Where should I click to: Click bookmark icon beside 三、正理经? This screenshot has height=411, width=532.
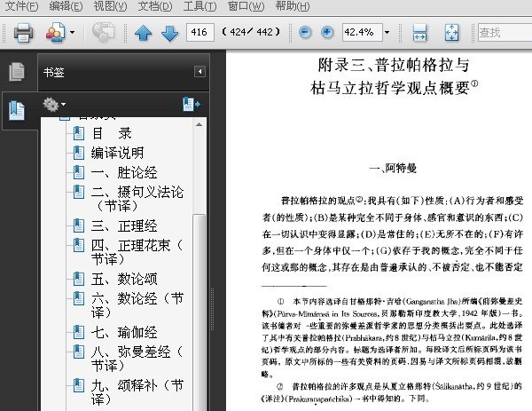[x=79, y=225]
